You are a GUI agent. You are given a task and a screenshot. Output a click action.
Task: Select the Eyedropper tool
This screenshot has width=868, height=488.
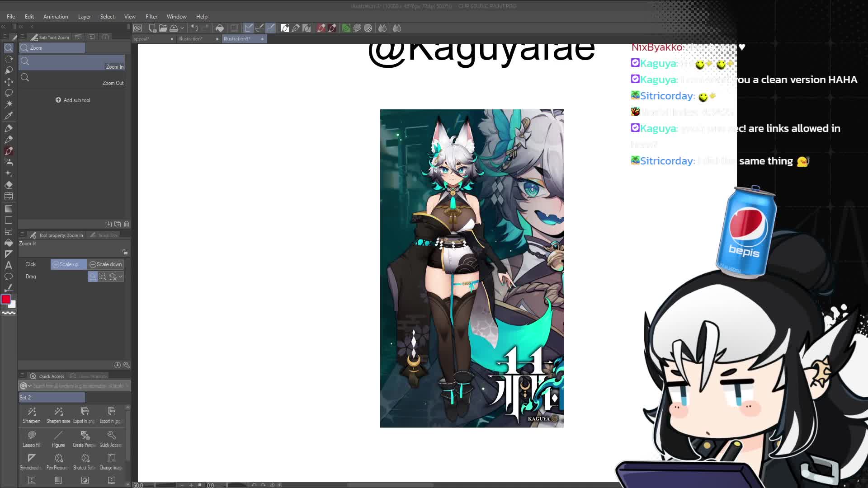tap(9, 116)
